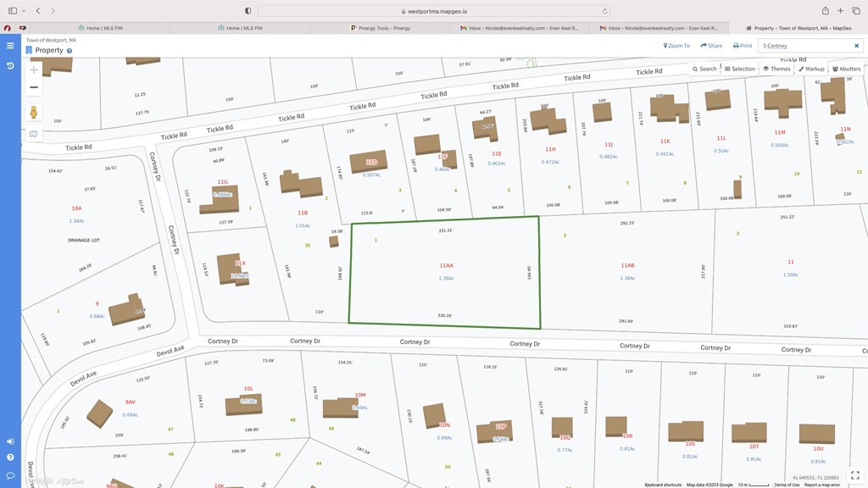The height and width of the screenshot is (488, 868).
Task: Open the Selection tool panel
Action: 739,69
